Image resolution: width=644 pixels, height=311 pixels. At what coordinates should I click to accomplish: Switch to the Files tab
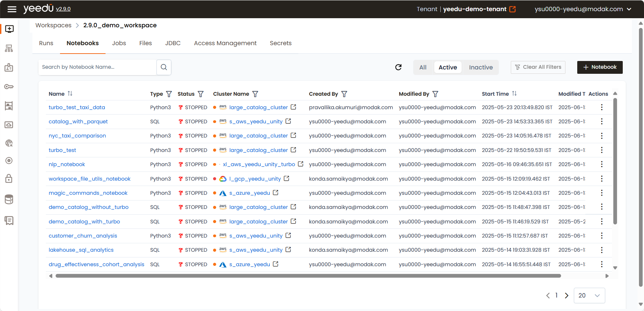[146, 43]
